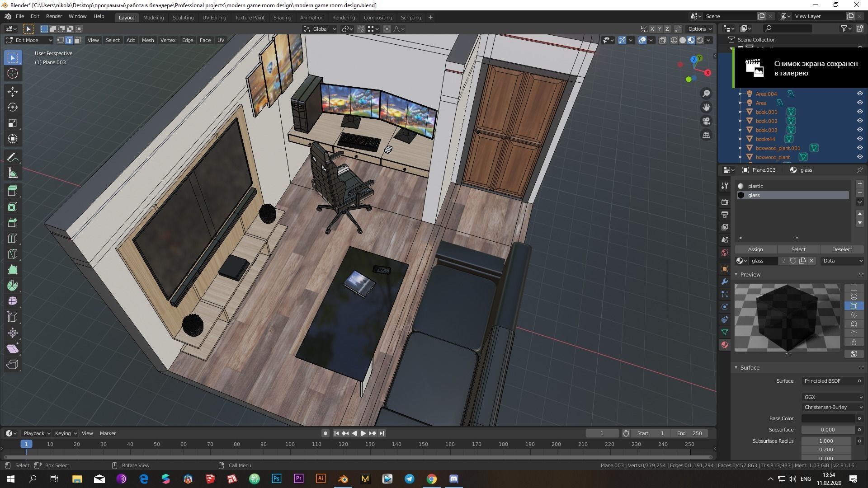The width and height of the screenshot is (868, 488).
Task: Select the plastic material slot
Action: [x=793, y=186]
